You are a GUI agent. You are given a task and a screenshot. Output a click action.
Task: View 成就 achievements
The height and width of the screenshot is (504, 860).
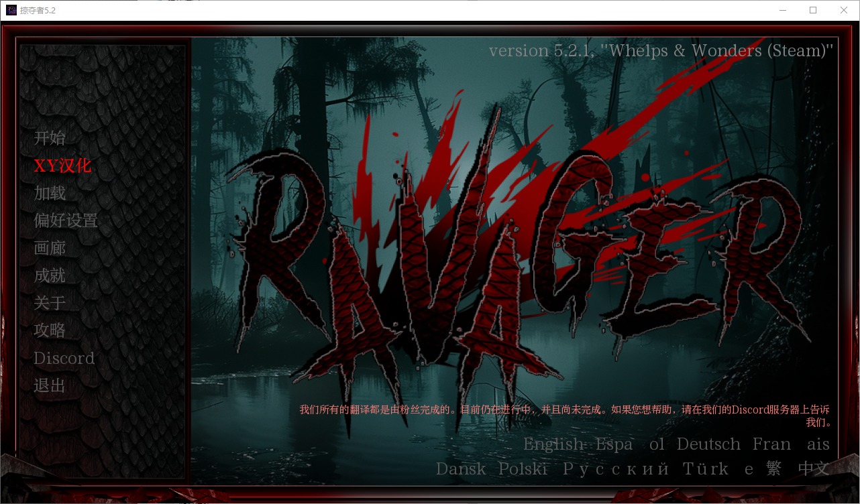(x=50, y=275)
